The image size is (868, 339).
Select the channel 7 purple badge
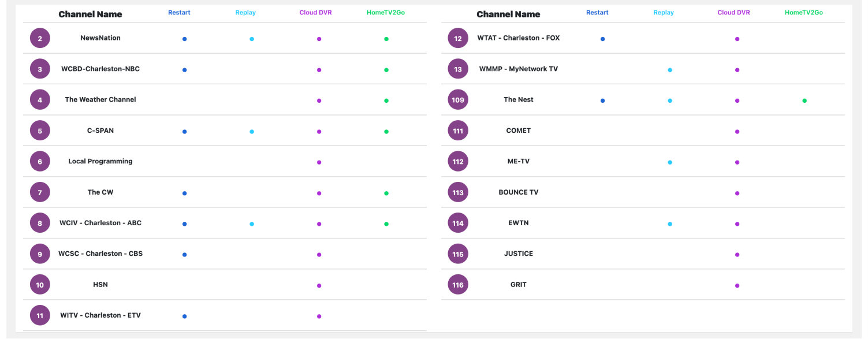40,192
